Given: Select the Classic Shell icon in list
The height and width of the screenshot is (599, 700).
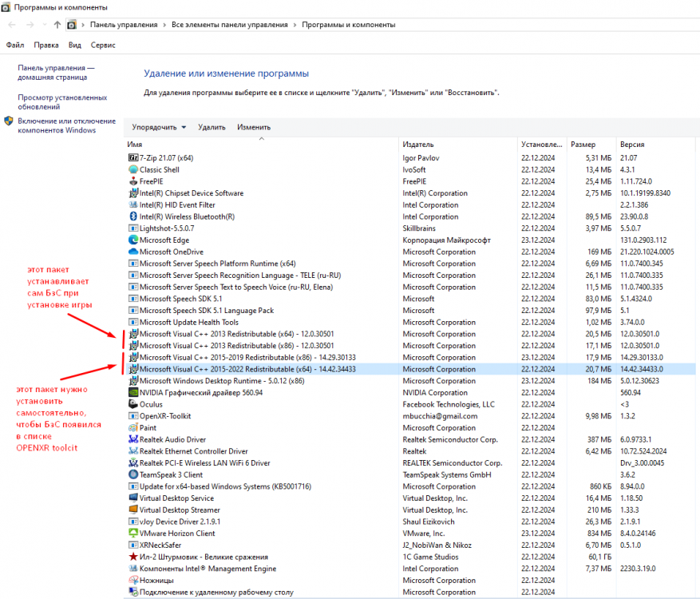Looking at the screenshot, I should coord(133,169).
